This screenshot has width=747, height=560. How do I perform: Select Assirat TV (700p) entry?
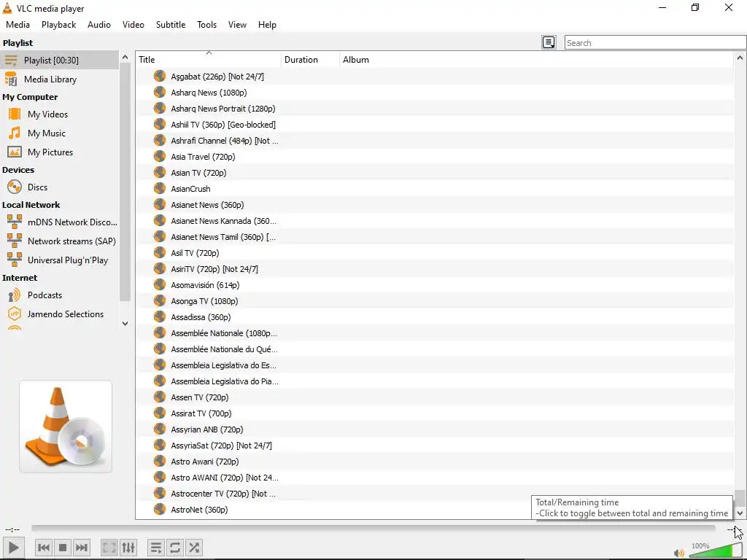201,414
